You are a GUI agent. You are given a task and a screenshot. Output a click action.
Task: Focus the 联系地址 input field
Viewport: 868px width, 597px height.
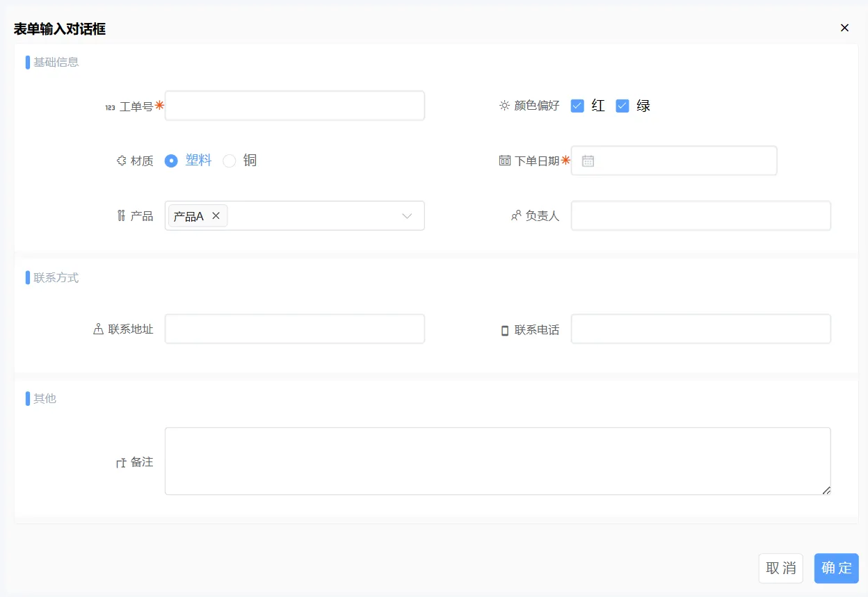point(295,329)
